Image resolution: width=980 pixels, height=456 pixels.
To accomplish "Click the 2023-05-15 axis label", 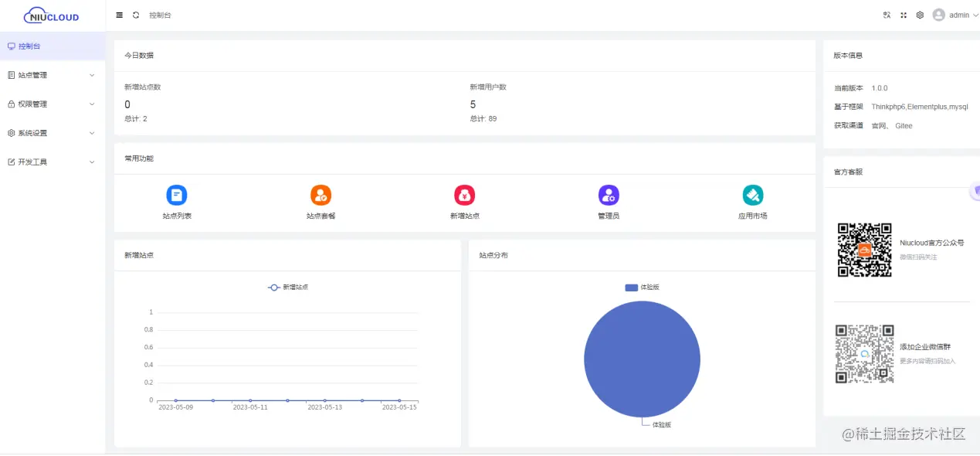I will coord(399,407).
